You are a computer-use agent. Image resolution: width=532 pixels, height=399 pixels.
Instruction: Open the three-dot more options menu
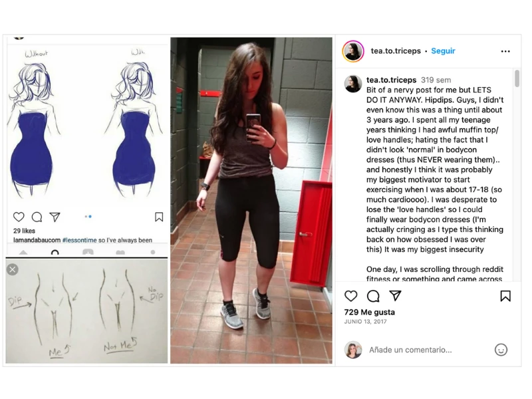pos(505,51)
